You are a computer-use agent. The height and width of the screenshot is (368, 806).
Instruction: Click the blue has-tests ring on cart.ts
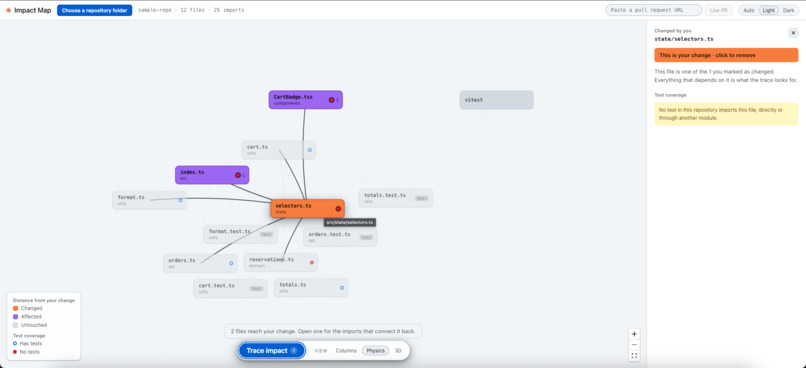tap(309, 150)
